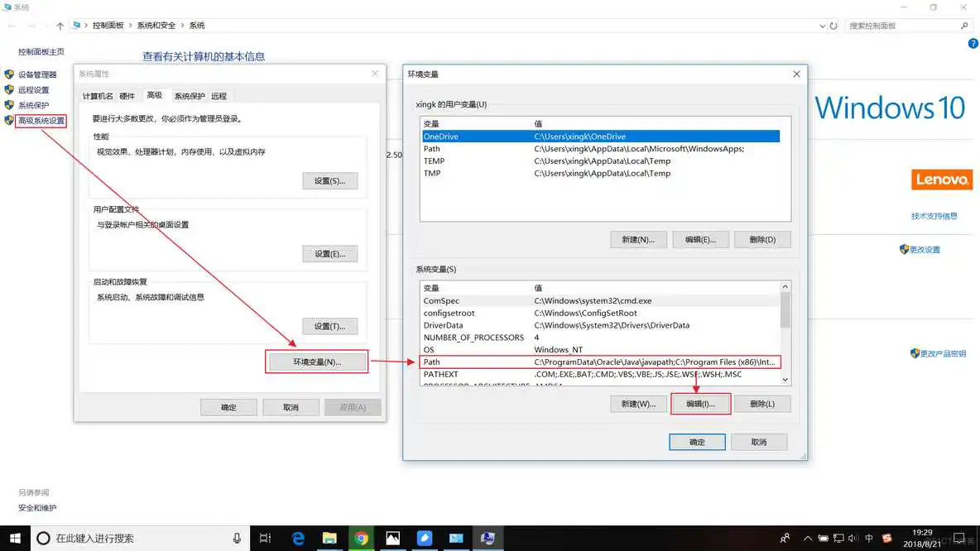This screenshot has height=551, width=980.
Task: Open Google Chrome from the taskbar
Action: [363, 539]
